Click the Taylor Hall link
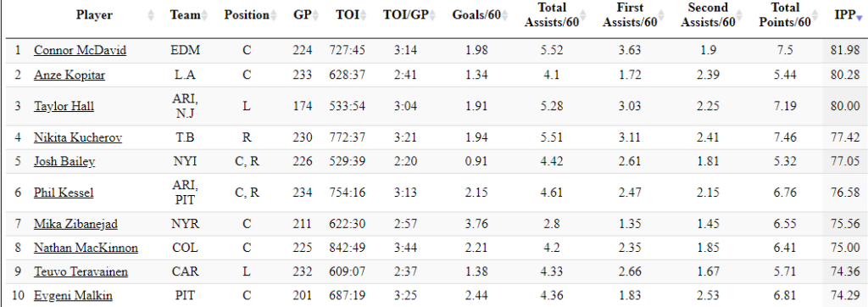 pyautogui.click(x=64, y=106)
